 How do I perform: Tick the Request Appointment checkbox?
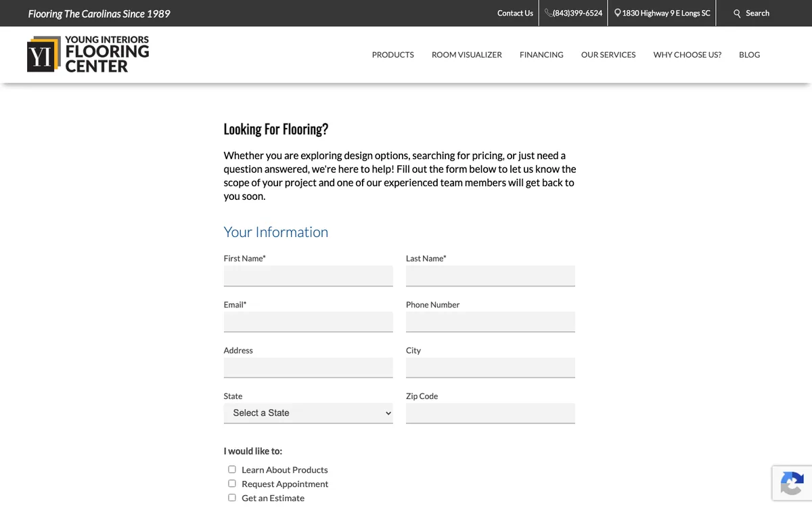(232, 484)
